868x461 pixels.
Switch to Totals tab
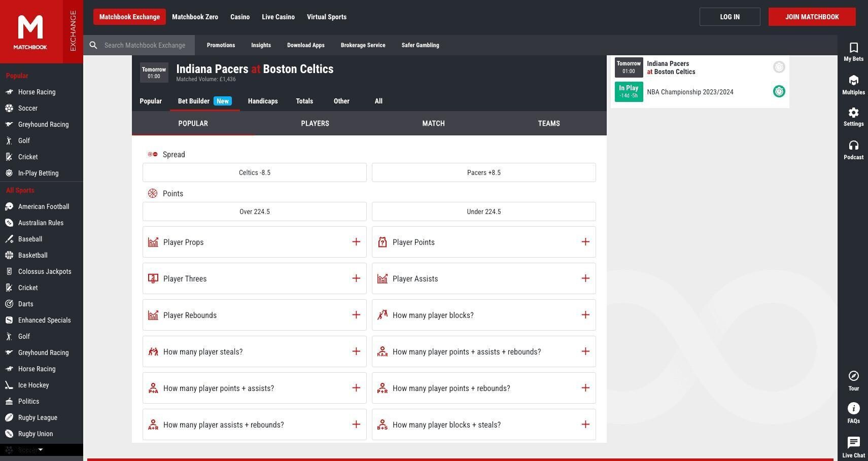[304, 101]
